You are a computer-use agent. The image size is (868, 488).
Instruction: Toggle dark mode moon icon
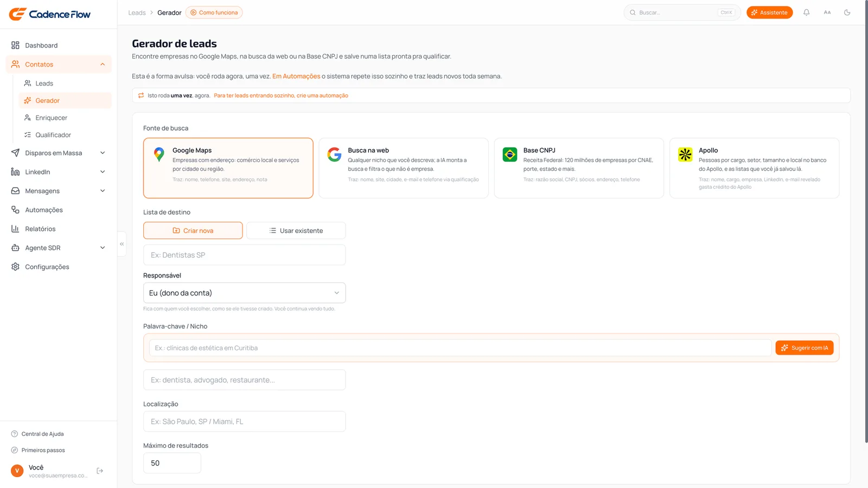[847, 12]
